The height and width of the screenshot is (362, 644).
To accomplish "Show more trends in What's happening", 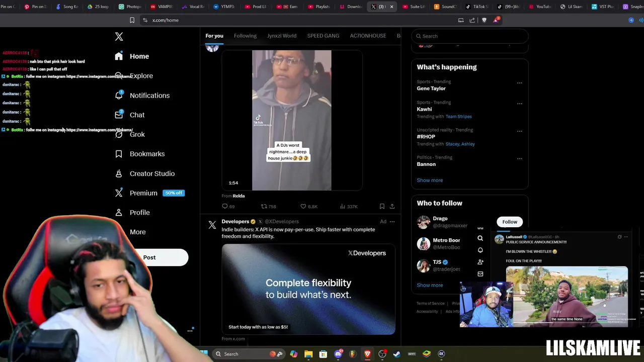I will 430,180.
